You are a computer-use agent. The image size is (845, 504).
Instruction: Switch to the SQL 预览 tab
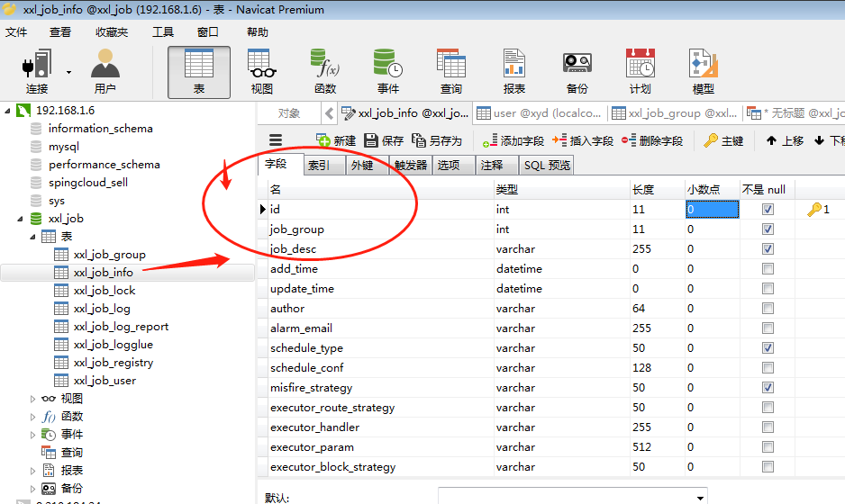pos(547,165)
